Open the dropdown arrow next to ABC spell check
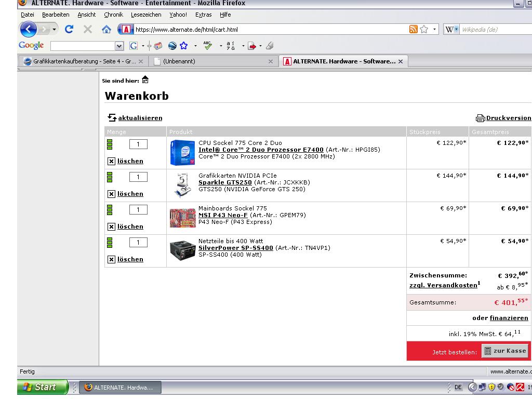 pyautogui.click(x=221, y=46)
